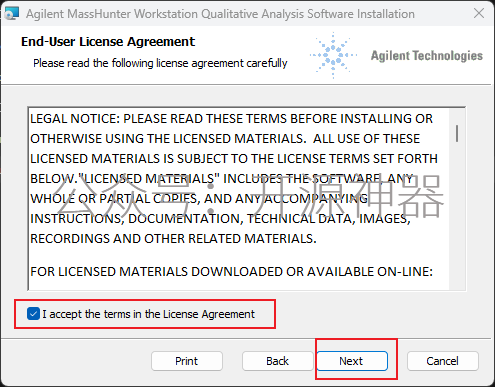
Task: Click "FOR LICENSED MATERIALS DOWNLOADED OR AVAILABLE ON-LINE:"
Action: coord(231,272)
